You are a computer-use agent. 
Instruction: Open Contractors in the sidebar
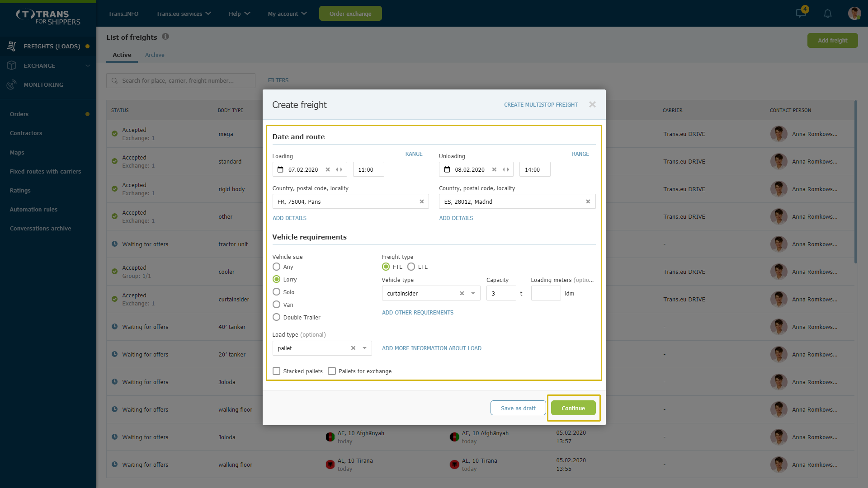[26, 133]
